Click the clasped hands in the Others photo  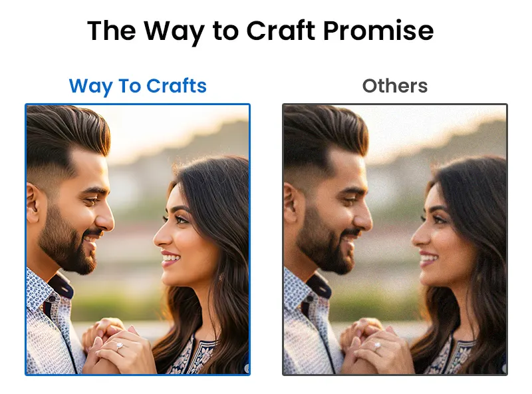click(375, 347)
